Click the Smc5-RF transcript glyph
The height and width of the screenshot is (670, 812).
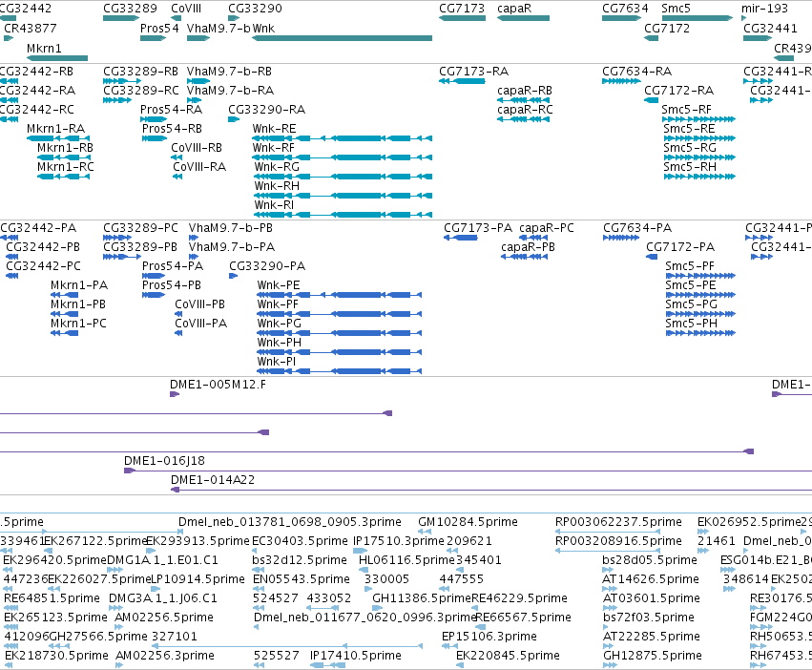click(x=698, y=119)
